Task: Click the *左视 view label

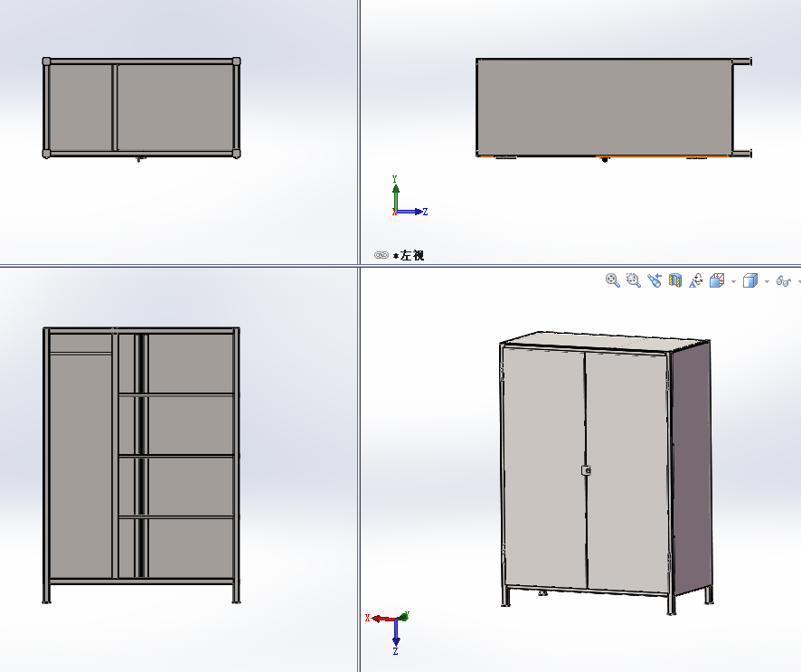Action: click(409, 255)
